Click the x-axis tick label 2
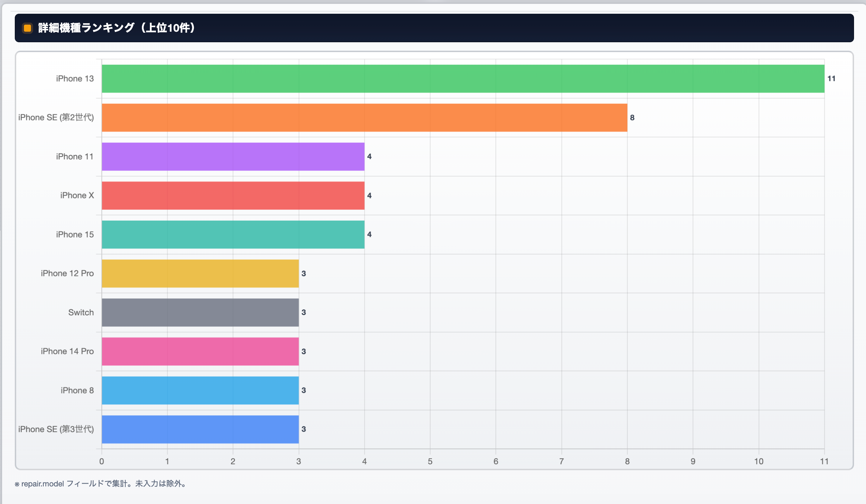866x504 pixels. pyautogui.click(x=233, y=461)
